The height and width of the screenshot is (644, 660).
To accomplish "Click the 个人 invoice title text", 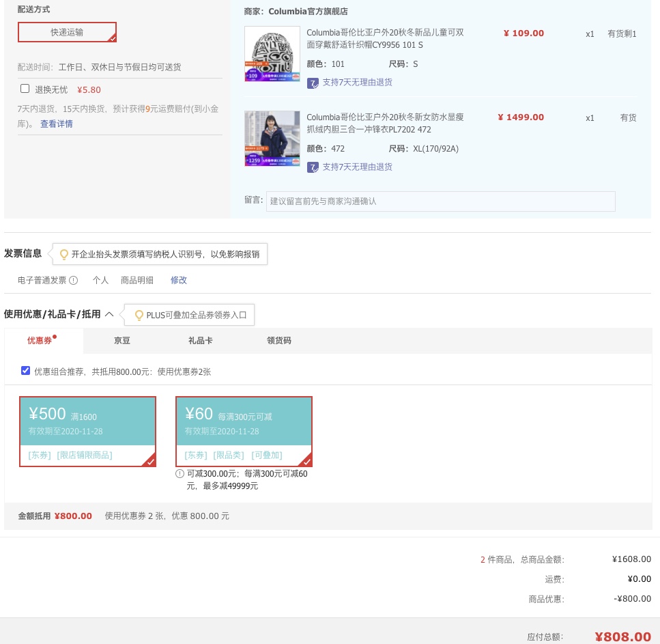I will (x=100, y=281).
